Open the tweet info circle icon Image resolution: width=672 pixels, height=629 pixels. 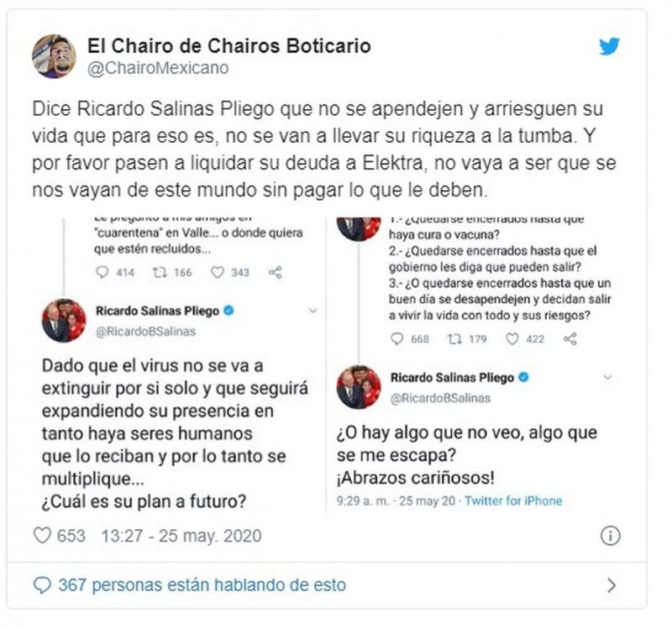(610, 536)
